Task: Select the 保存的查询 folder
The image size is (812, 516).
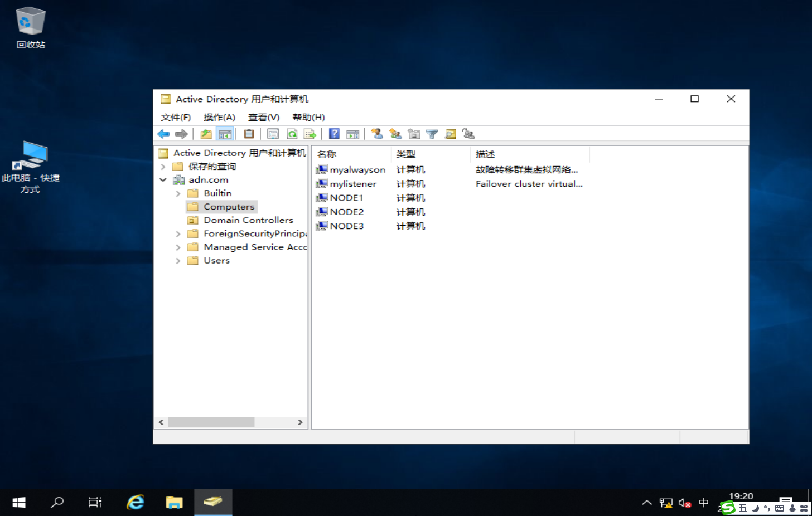Action: pos(212,166)
